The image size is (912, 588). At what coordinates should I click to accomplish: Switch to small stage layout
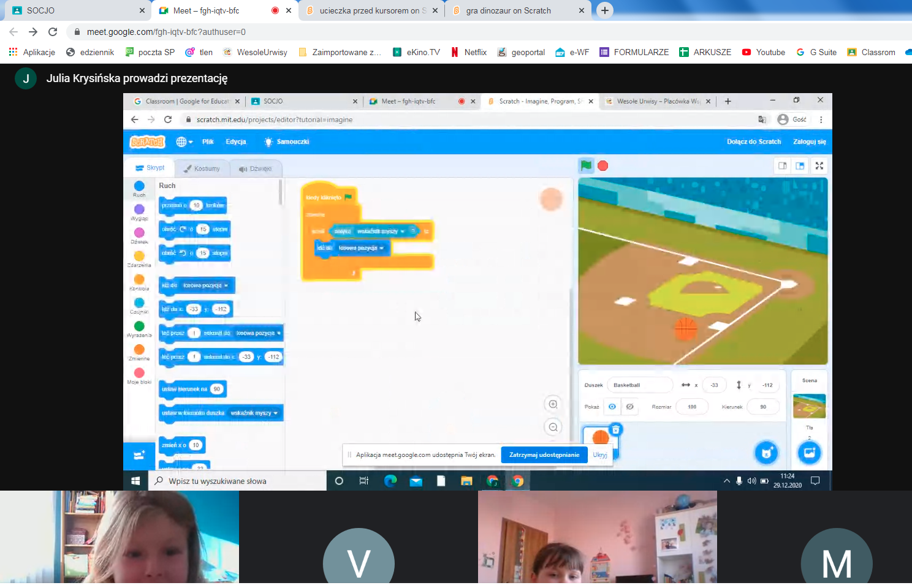point(783,165)
